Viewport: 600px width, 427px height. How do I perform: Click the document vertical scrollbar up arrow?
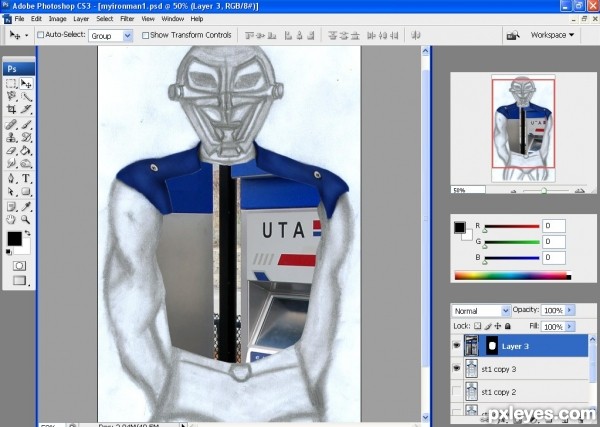click(426, 51)
